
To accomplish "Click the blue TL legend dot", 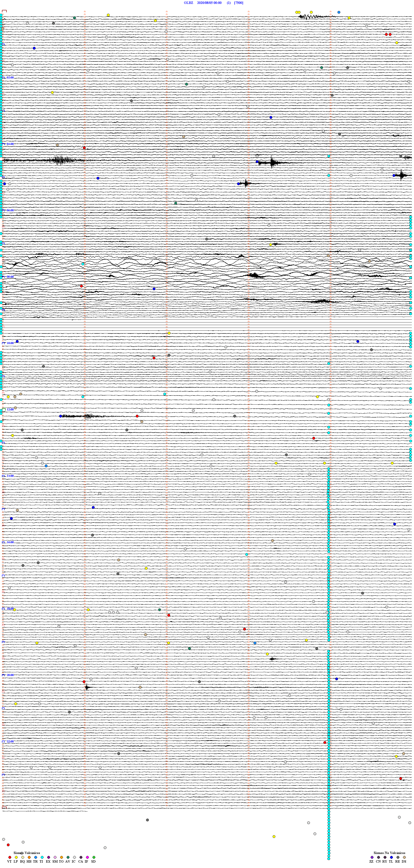I will click(391, 857).
